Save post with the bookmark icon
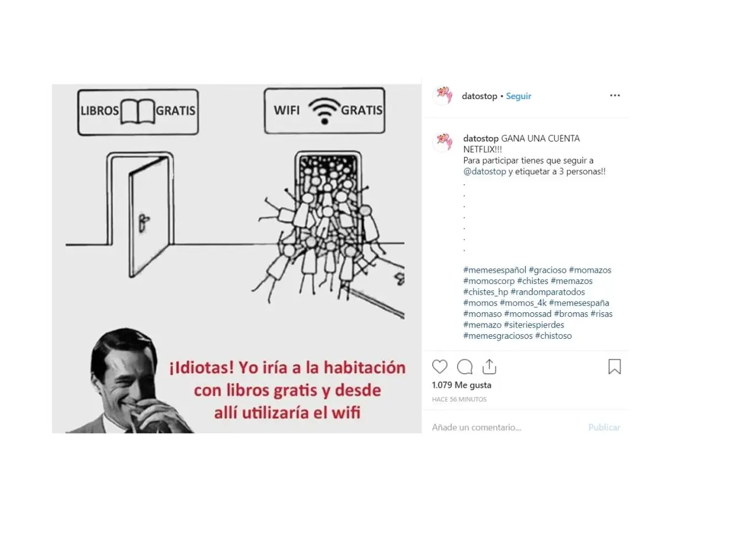This screenshot has width=756, height=546. pyautogui.click(x=614, y=367)
